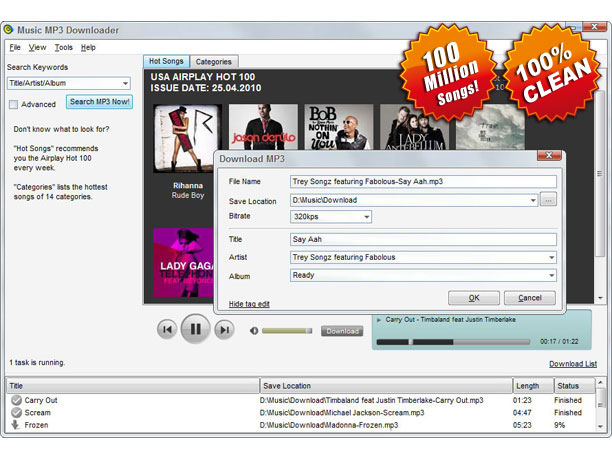This screenshot has width=612, height=459.
Task: Click the File Name input field
Action: point(421,182)
